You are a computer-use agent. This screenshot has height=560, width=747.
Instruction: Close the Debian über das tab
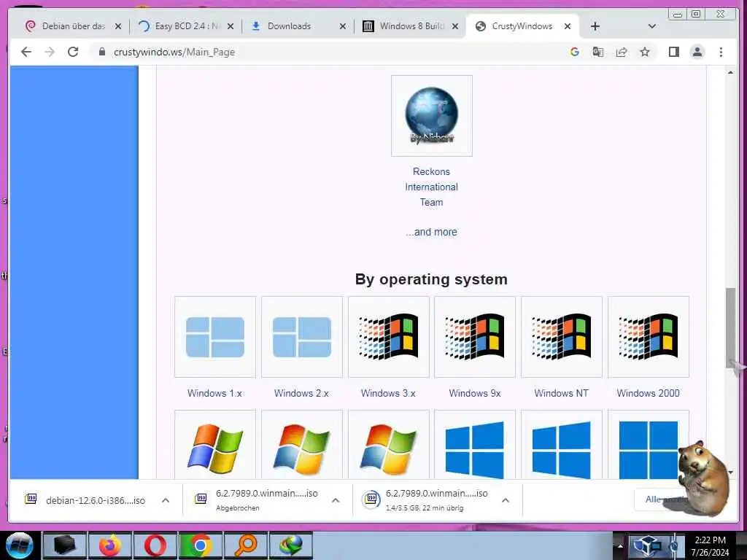point(118,26)
